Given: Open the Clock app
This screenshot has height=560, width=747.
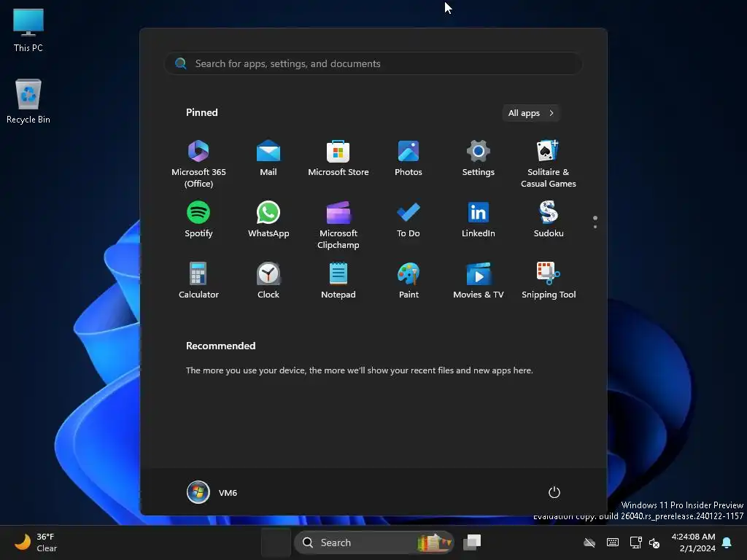Looking at the screenshot, I should (x=268, y=281).
